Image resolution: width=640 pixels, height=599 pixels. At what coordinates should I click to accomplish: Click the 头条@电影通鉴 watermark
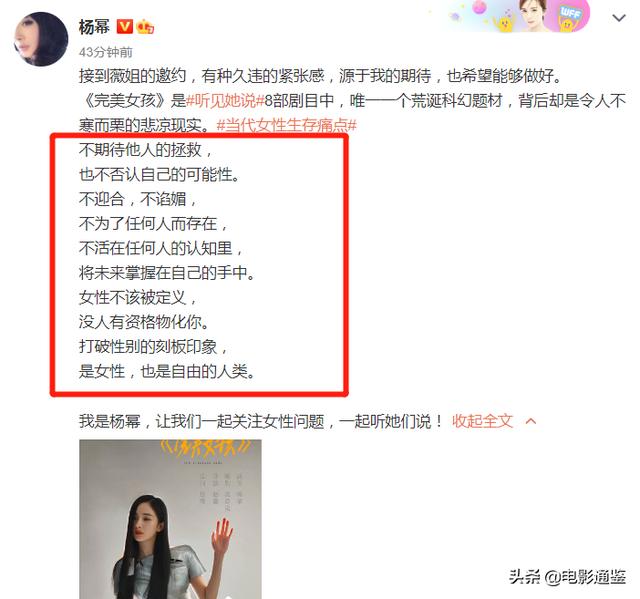click(567, 577)
